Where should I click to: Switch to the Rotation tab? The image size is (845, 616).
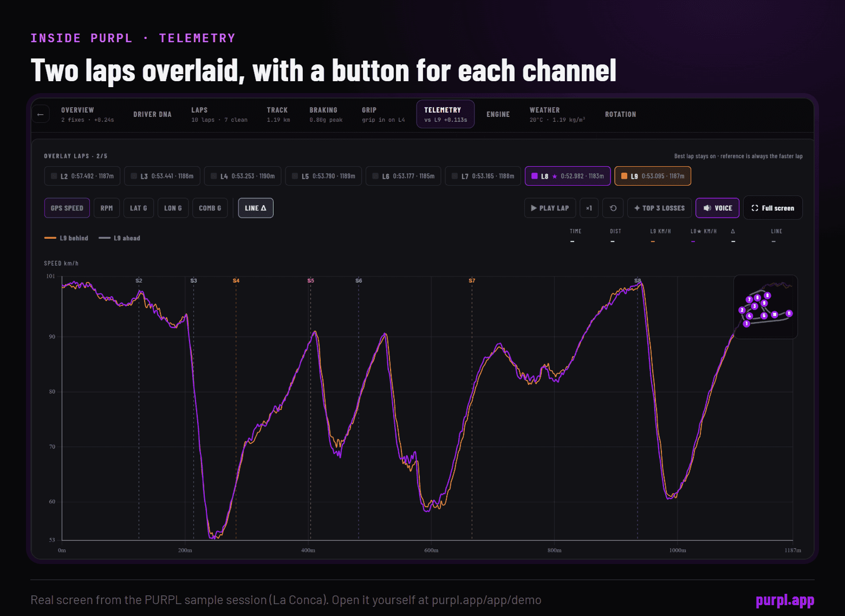620,114
